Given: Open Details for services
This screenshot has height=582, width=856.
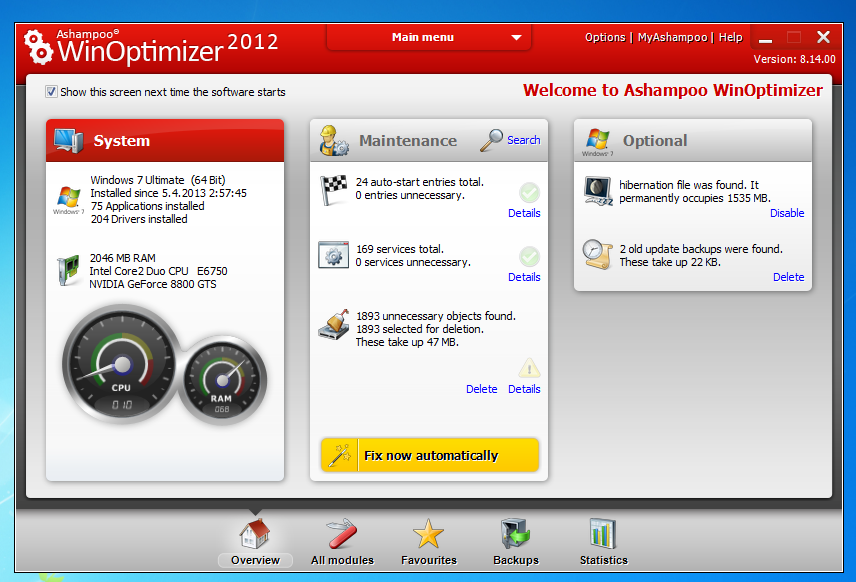Looking at the screenshot, I should [524, 277].
